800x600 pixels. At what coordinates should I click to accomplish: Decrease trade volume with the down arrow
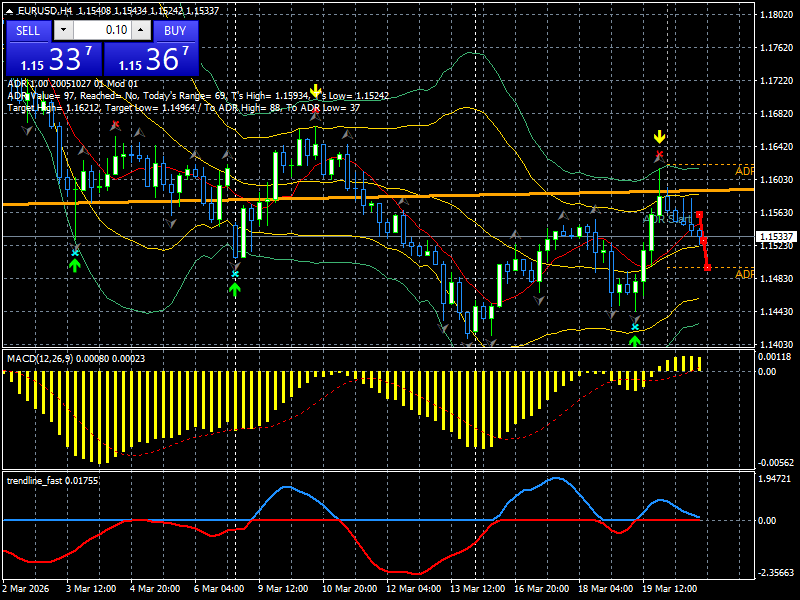click(x=63, y=30)
